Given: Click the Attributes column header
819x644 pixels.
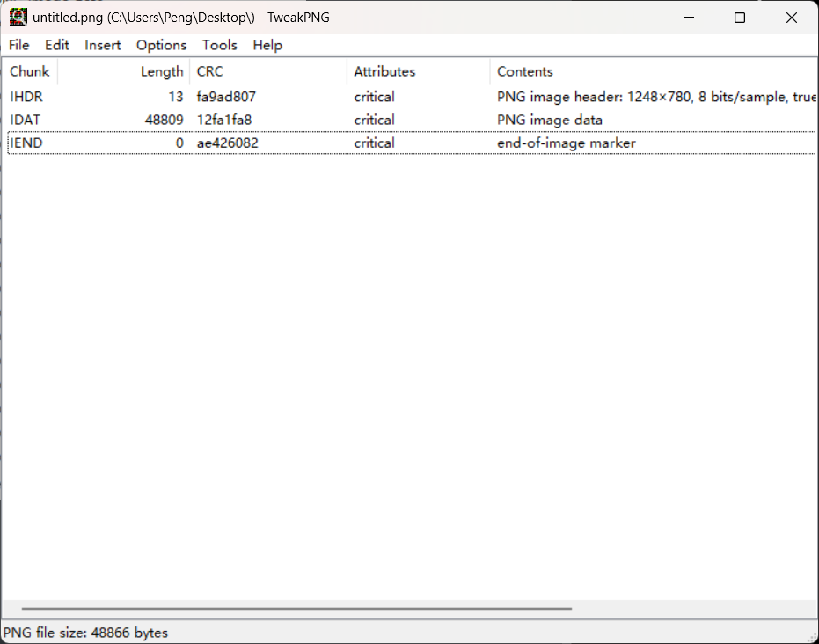Looking at the screenshot, I should (419, 71).
